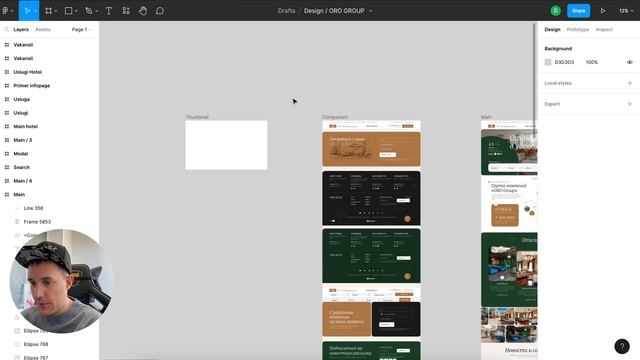Screen dimensions: 640x360
Task: Edit the D3D3D3 hex color field
Action: (564, 62)
